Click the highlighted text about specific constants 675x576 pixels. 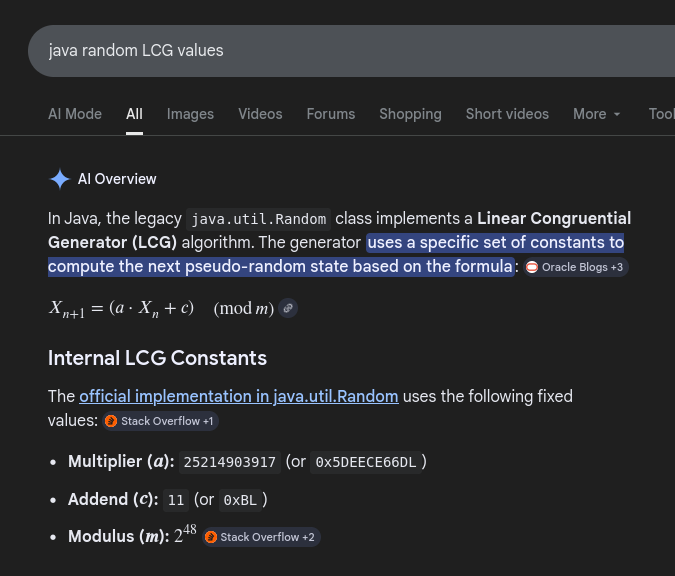tap(336, 254)
